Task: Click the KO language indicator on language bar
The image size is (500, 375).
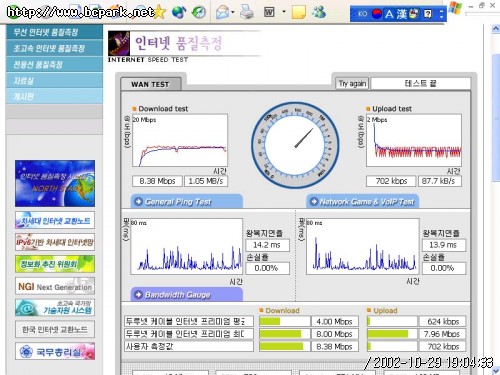Action: click(x=362, y=14)
